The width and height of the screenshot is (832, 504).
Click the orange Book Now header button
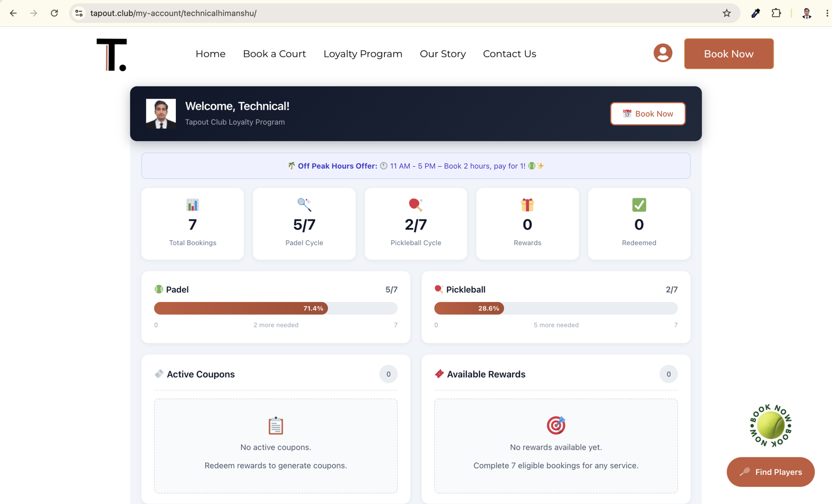click(x=729, y=54)
